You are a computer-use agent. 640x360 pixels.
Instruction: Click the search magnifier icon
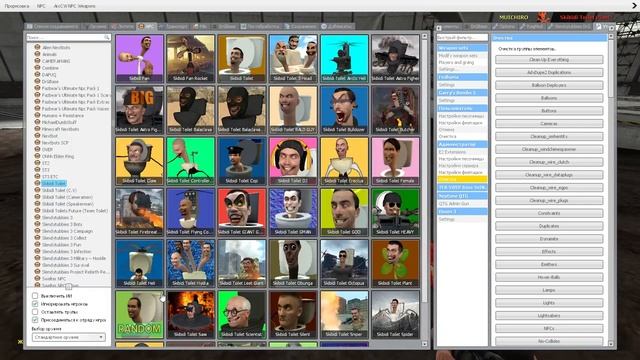pyautogui.click(x=107, y=38)
